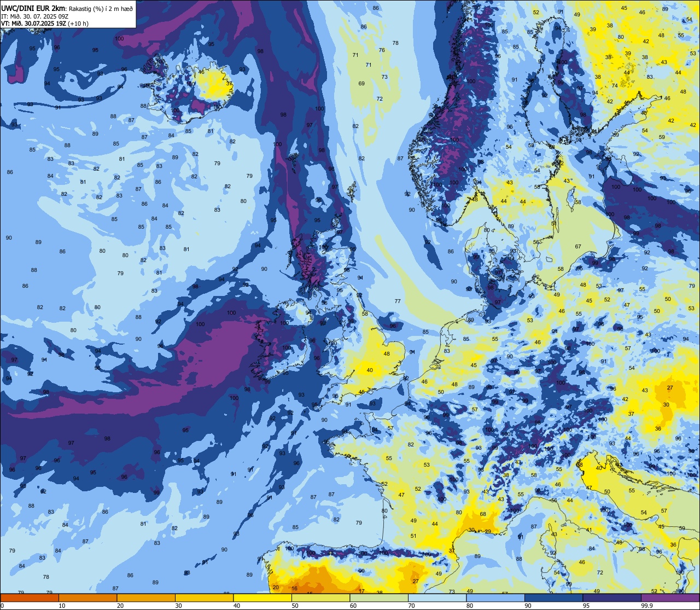Click the '74' value over Finland
Screen dimensions: 700x610
tap(615, 86)
